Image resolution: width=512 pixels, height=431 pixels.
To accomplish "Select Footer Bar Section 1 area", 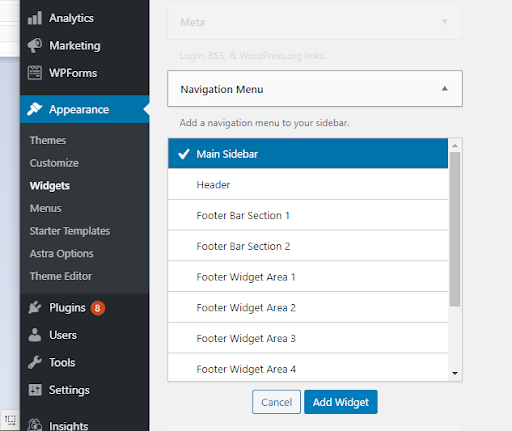I will (x=308, y=215).
